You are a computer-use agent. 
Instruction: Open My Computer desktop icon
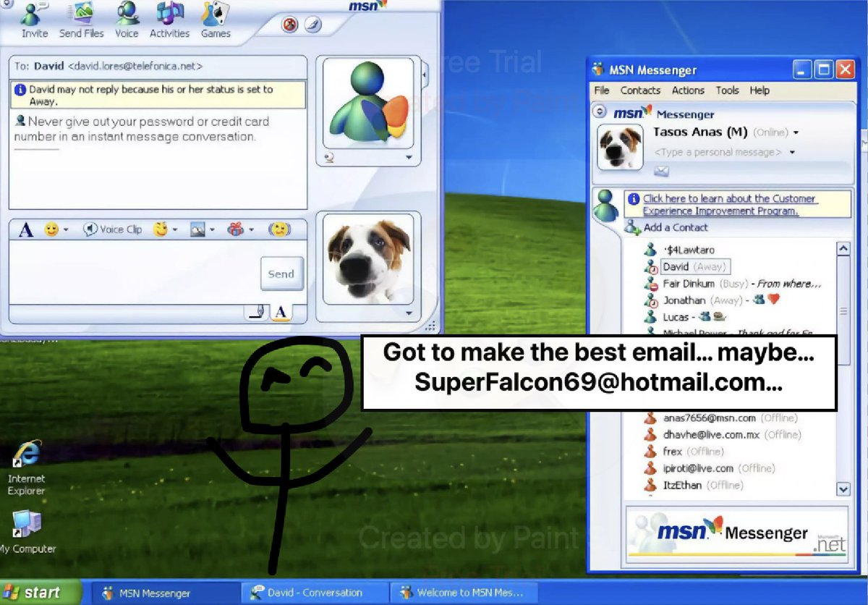coord(27,525)
